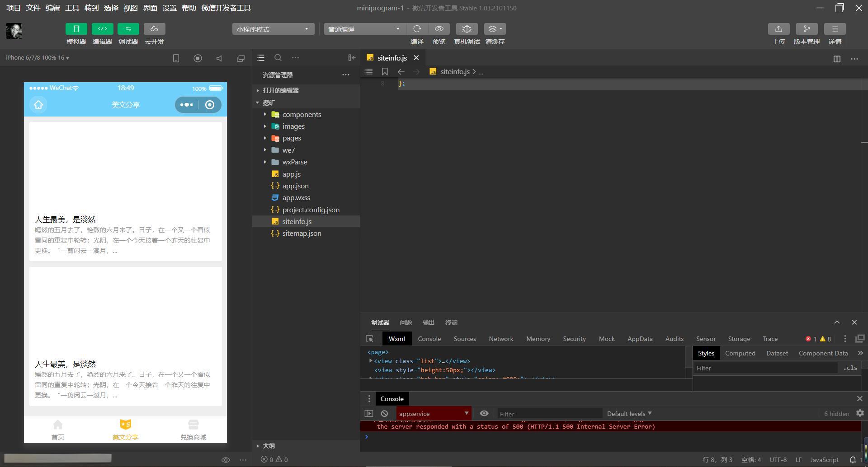This screenshot has height=467, width=868.
Task: Click the explorer list icon
Action: (261, 58)
